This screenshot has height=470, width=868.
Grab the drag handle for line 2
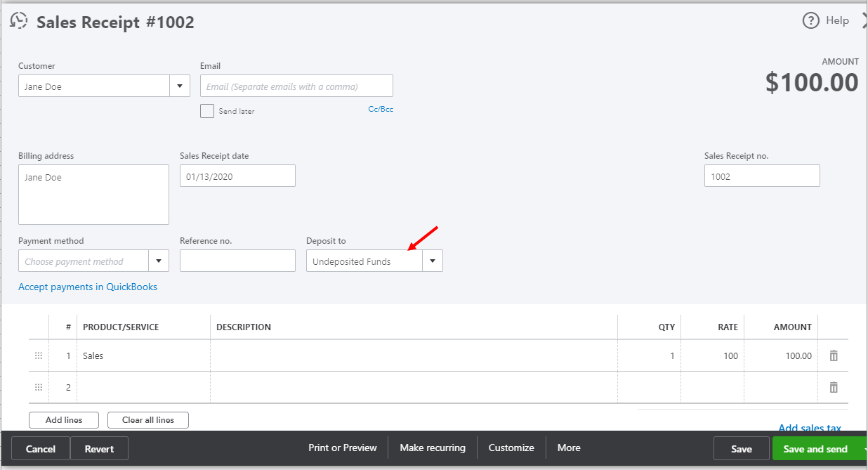coord(39,387)
